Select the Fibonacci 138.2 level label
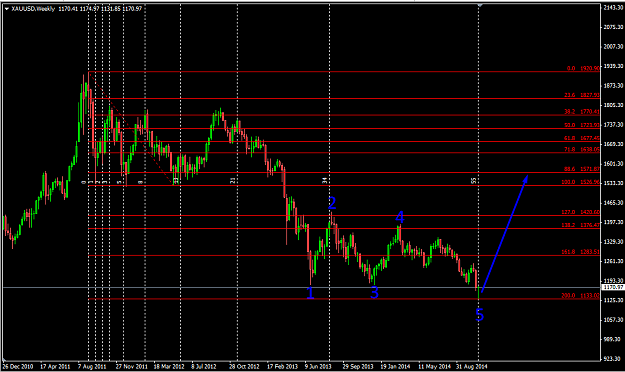This screenshot has height=372, width=625. coord(581,225)
